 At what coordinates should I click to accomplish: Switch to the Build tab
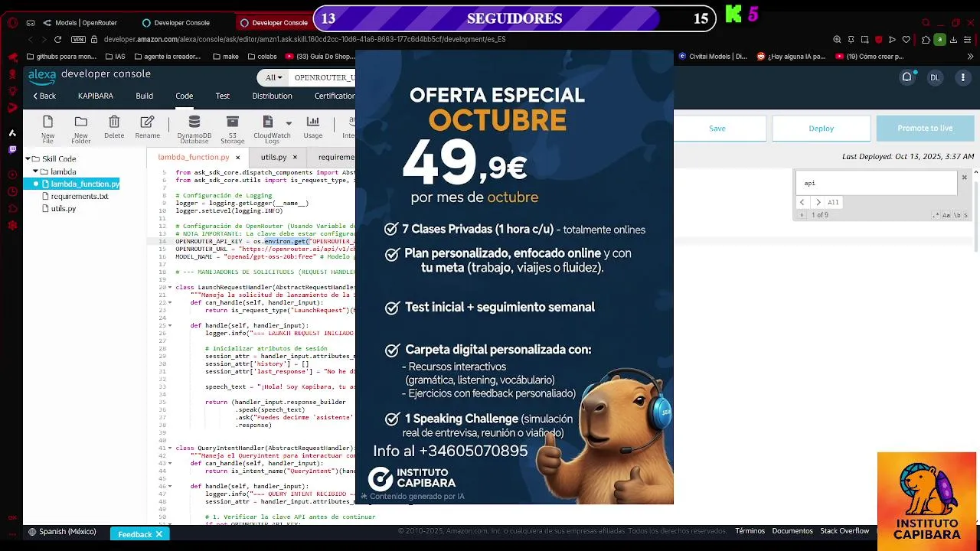tap(144, 96)
